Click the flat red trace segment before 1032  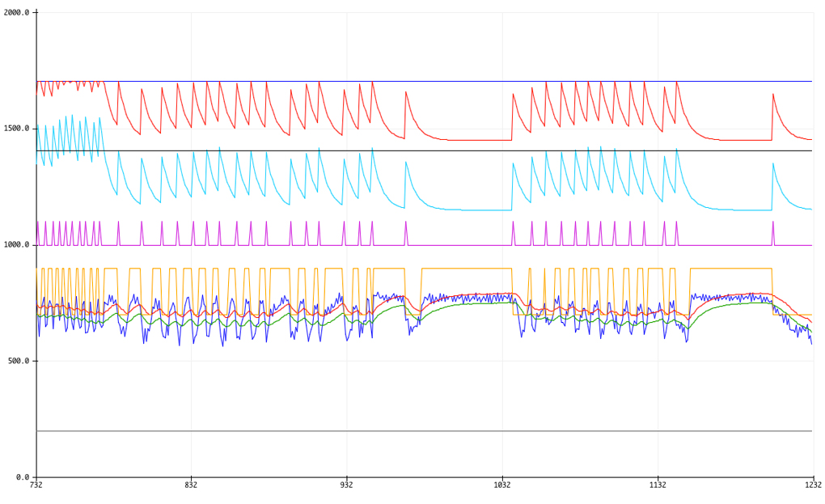477,140
